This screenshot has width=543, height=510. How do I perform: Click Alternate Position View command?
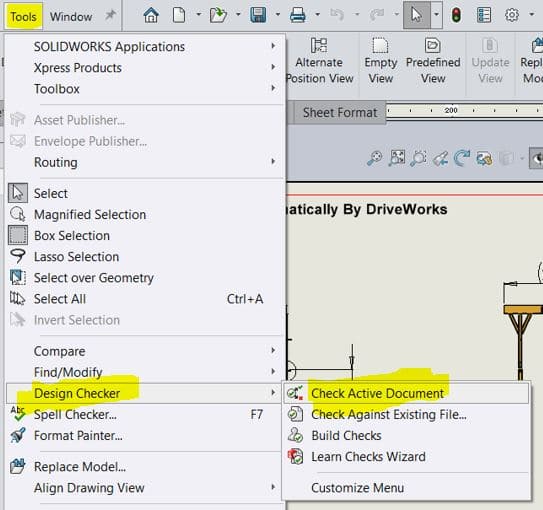319,61
